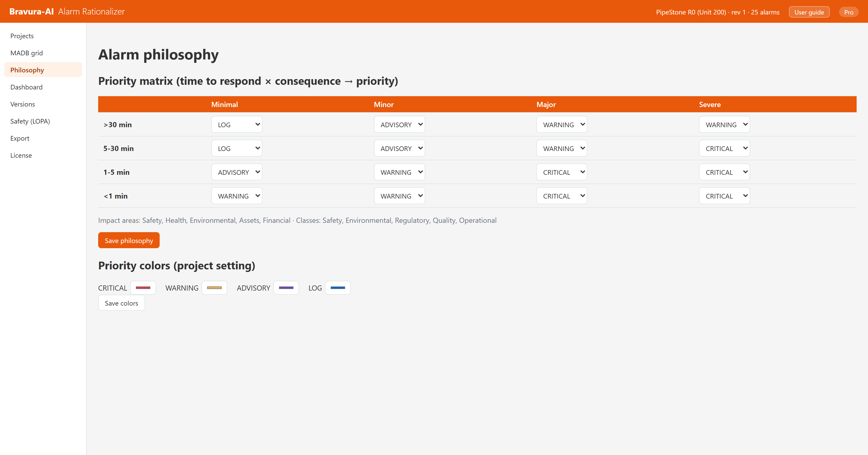Save the philosophy settings

[x=129, y=240]
